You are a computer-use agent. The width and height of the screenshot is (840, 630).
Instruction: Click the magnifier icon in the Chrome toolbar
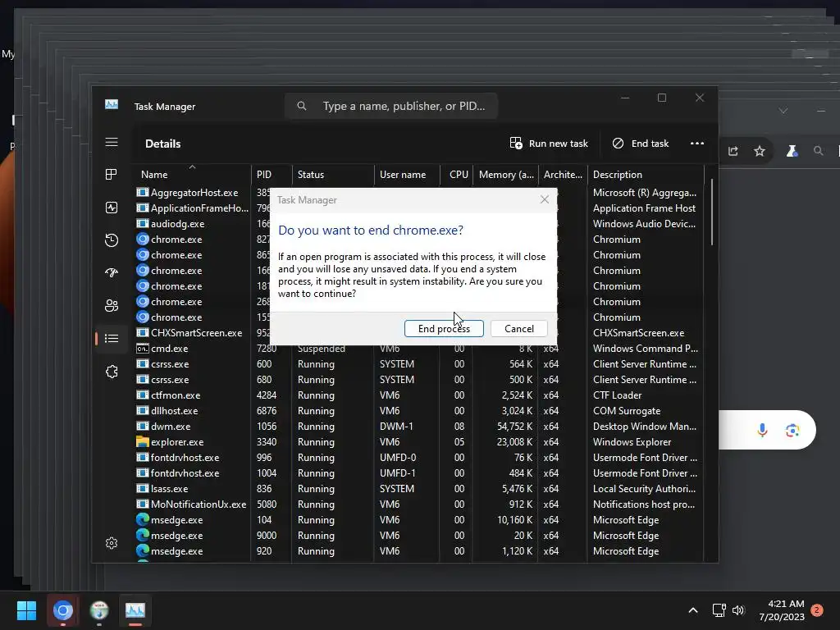pyautogui.click(x=818, y=151)
